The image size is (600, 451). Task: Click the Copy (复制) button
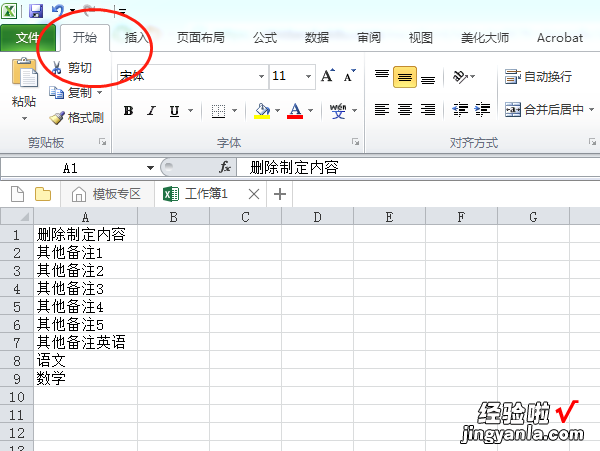tap(70, 92)
